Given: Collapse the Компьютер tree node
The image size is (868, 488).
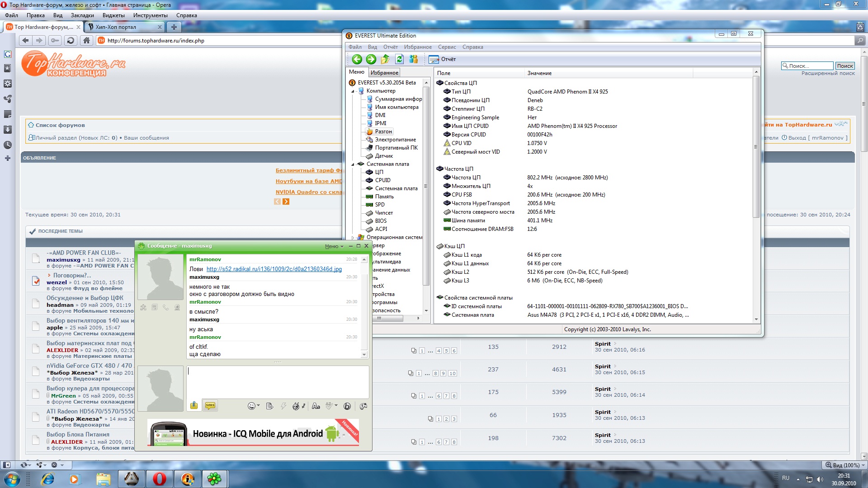Looking at the screenshot, I should click(x=353, y=91).
